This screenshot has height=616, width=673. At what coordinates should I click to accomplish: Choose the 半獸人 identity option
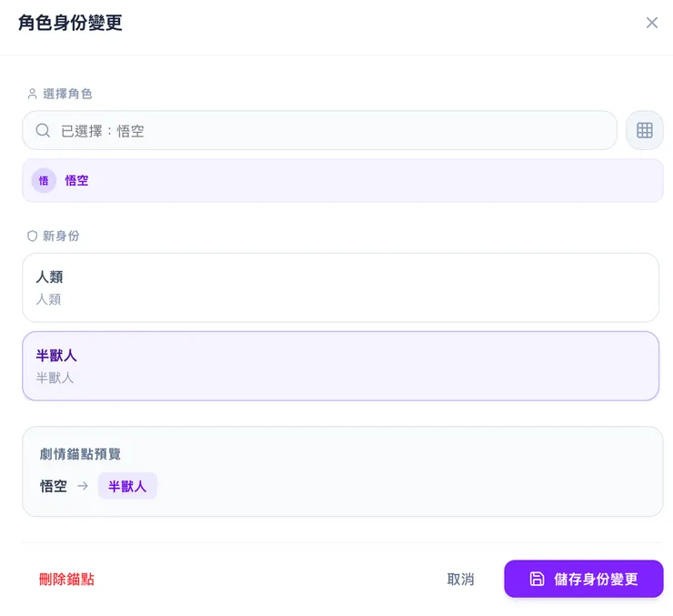click(340, 366)
